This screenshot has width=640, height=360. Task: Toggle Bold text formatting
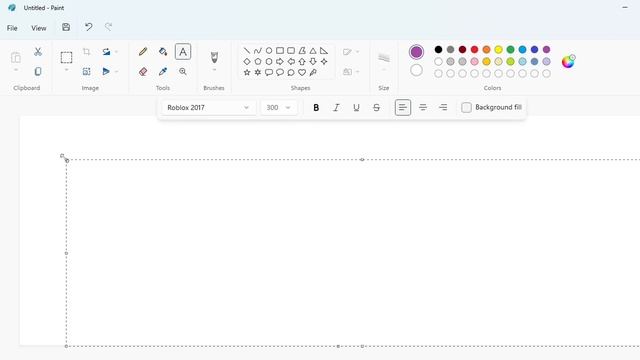click(x=316, y=107)
